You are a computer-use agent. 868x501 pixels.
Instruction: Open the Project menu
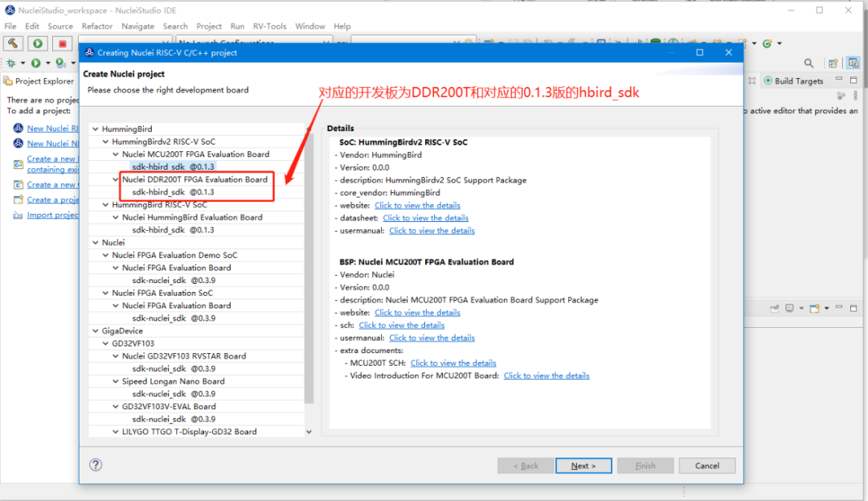click(x=209, y=26)
